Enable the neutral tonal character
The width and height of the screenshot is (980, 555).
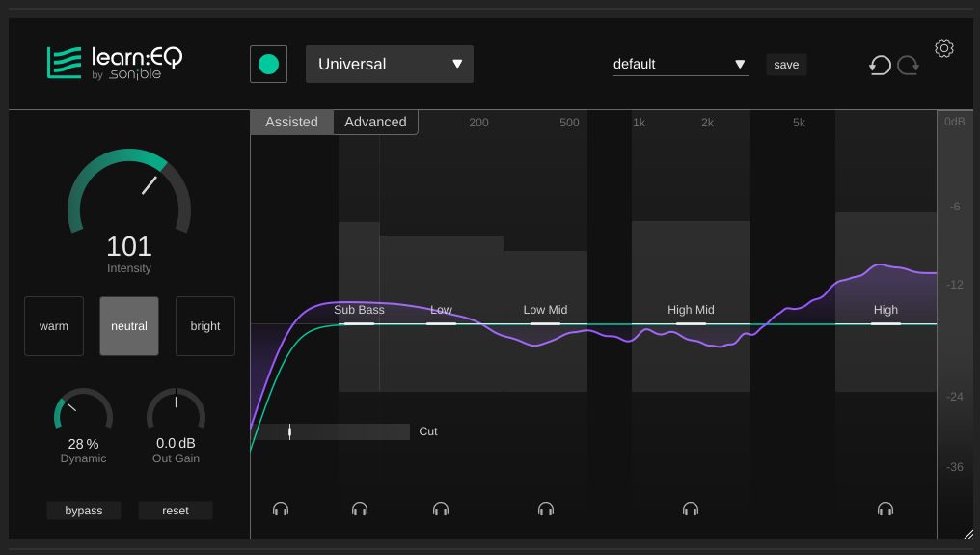129,326
